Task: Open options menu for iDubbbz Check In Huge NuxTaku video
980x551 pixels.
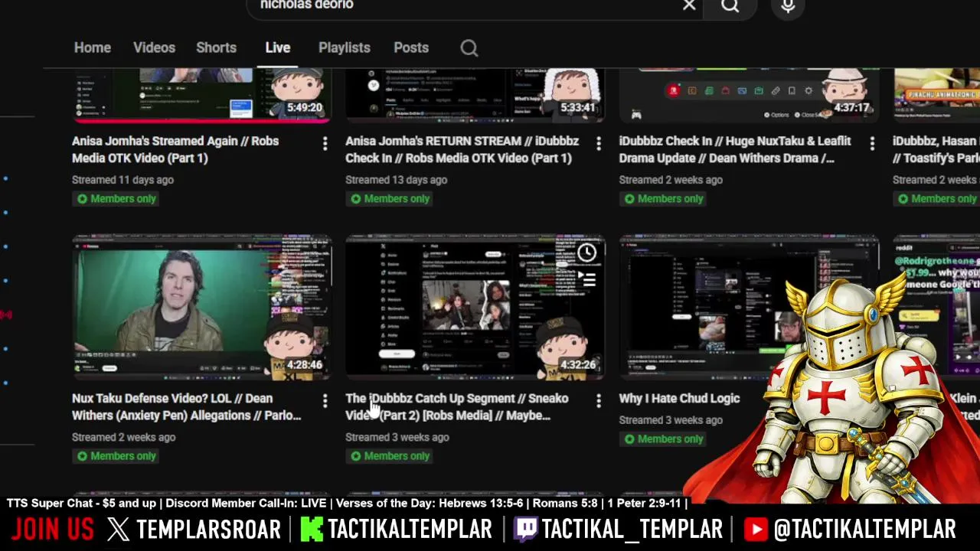Action: coord(871,143)
